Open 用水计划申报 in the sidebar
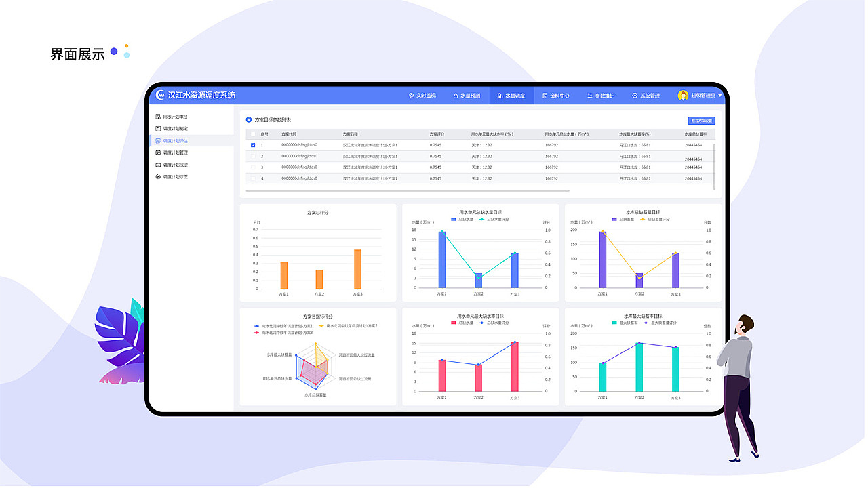 pyautogui.click(x=172, y=117)
